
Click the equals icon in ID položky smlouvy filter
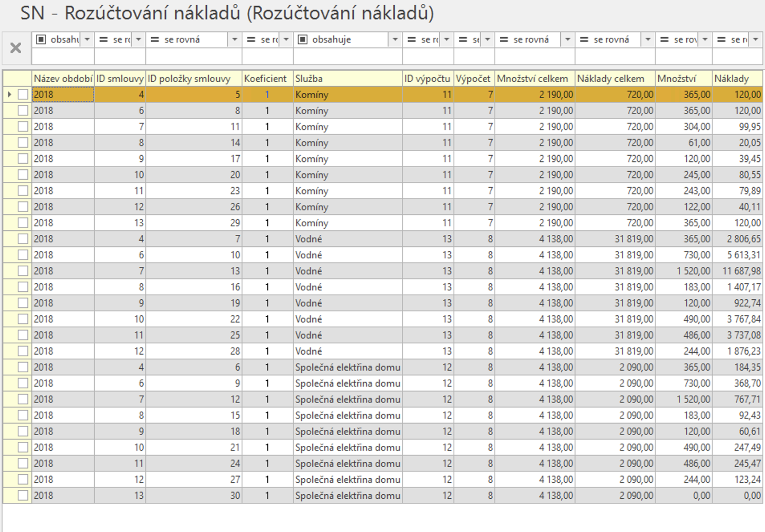coord(155,39)
